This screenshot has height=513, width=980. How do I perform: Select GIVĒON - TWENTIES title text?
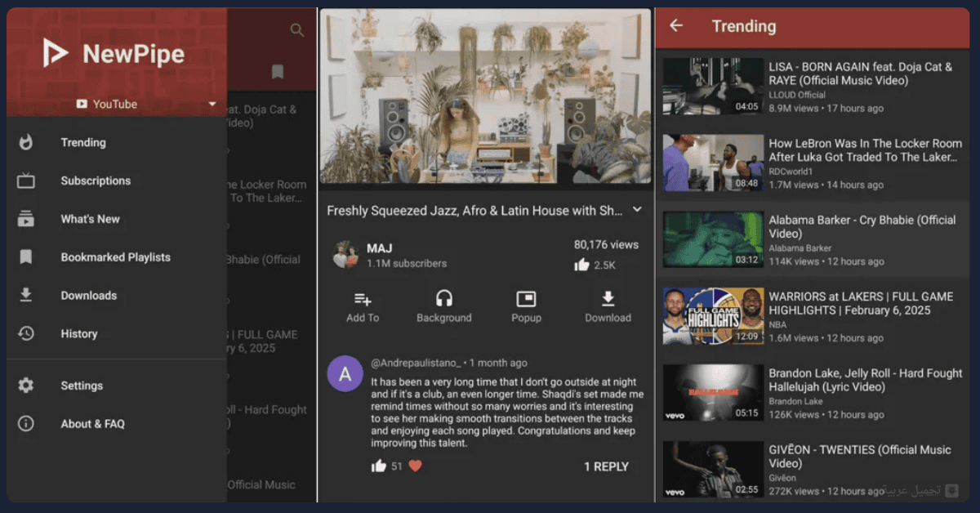tap(860, 457)
